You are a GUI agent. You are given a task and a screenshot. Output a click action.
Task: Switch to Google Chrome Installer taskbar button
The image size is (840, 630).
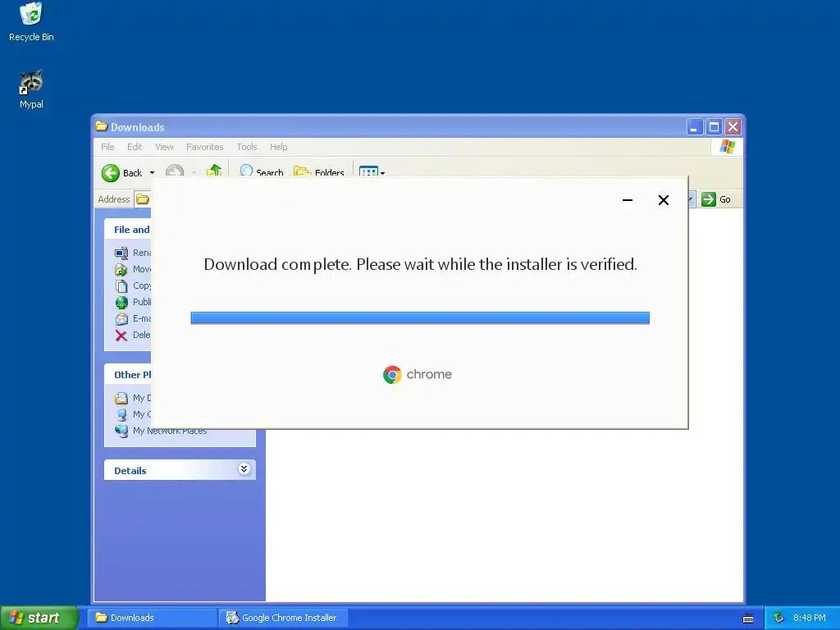pyautogui.click(x=284, y=618)
